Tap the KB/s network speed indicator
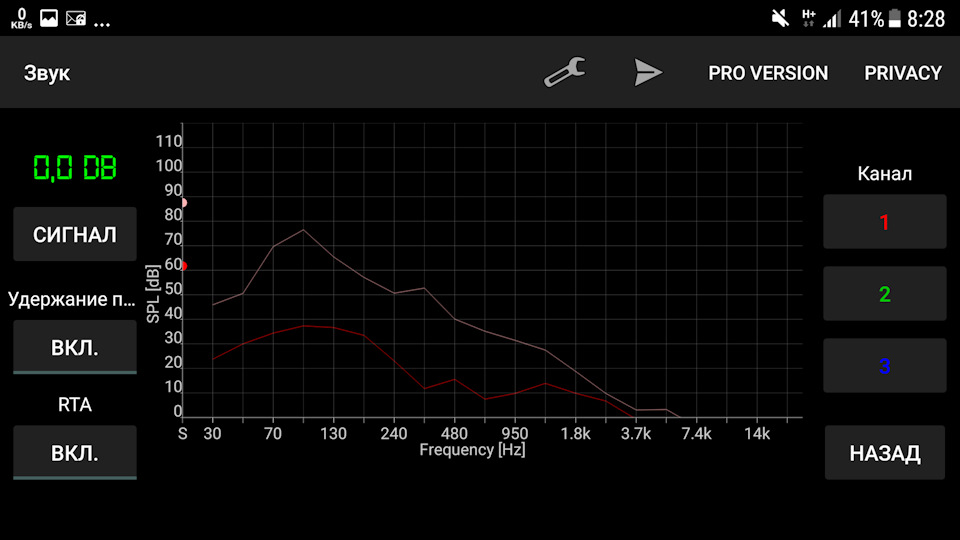960x540 pixels. tap(21, 18)
